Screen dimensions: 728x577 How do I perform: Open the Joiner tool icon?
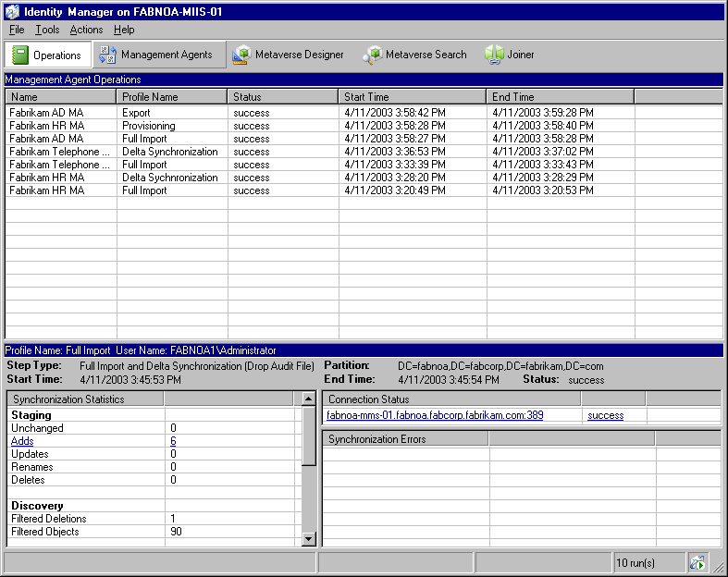click(494, 55)
